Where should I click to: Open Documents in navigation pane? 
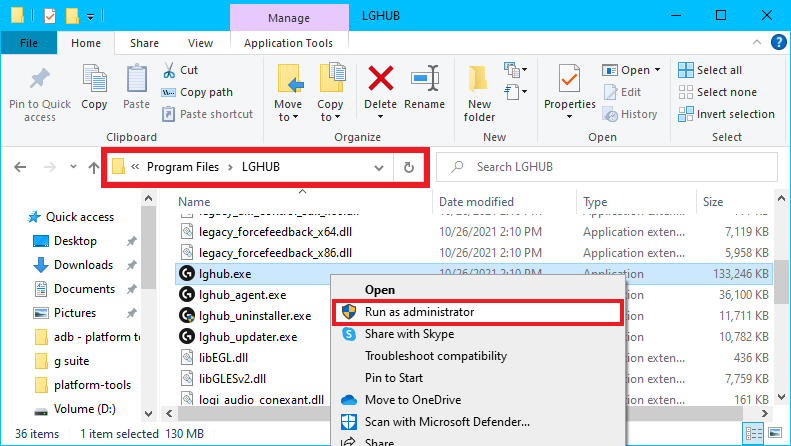point(75,289)
